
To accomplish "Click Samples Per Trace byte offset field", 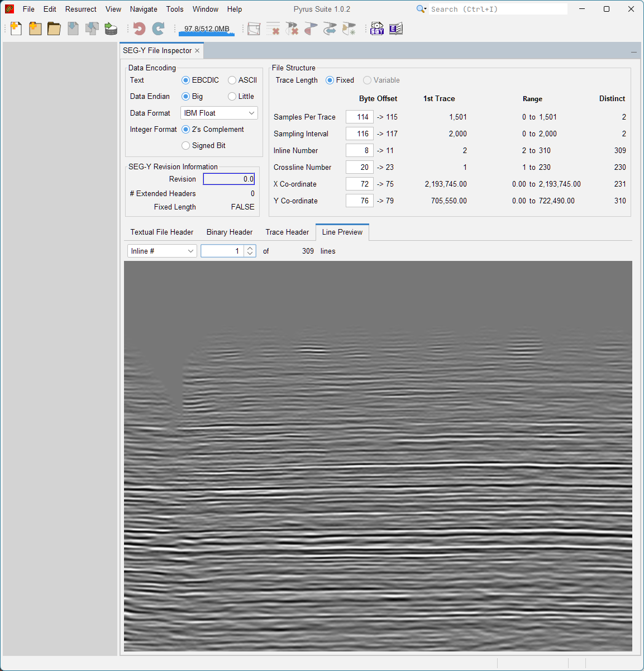I will pyautogui.click(x=360, y=117).
